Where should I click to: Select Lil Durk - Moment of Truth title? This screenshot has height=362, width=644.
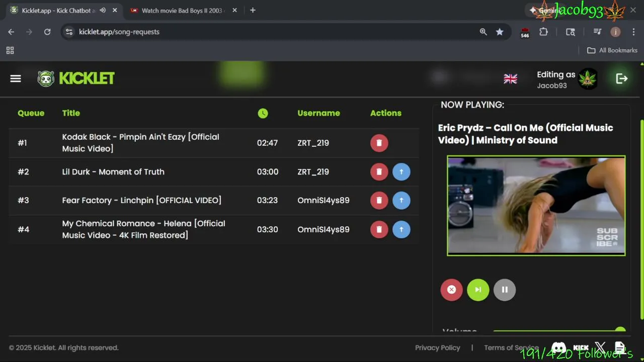pos(113,171)
